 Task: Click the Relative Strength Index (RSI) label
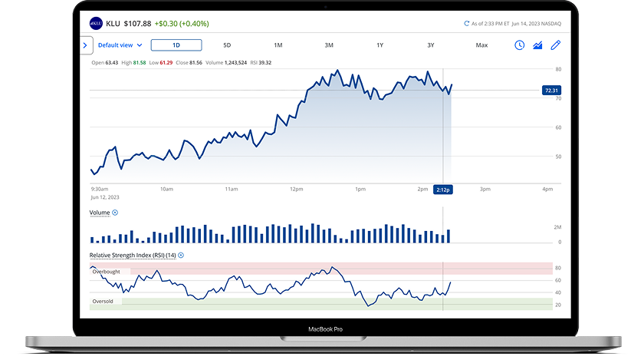pyautogui.click(x=133, y=255)
